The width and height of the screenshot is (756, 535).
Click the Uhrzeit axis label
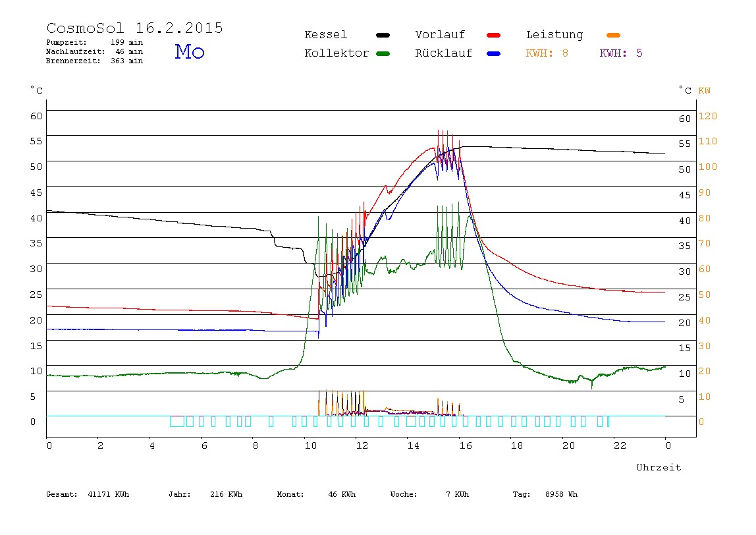click(x=659, y=467)
